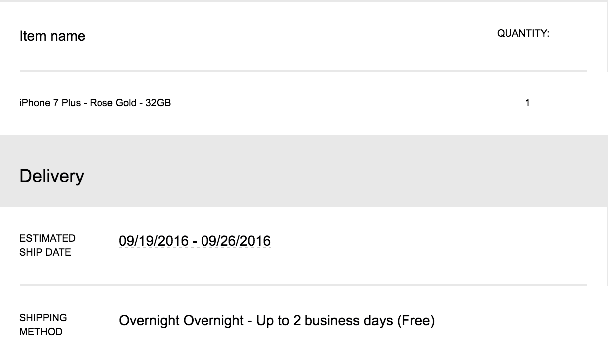608x364 pixels.
Task: Click the divider line above SHIPPING METHOD
Action: (x=304, y=285)
